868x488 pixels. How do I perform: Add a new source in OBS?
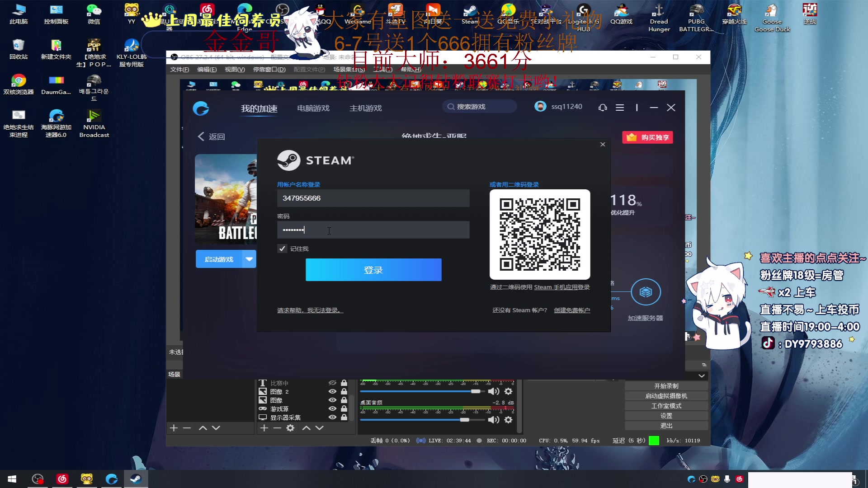[x=264, y=428]
